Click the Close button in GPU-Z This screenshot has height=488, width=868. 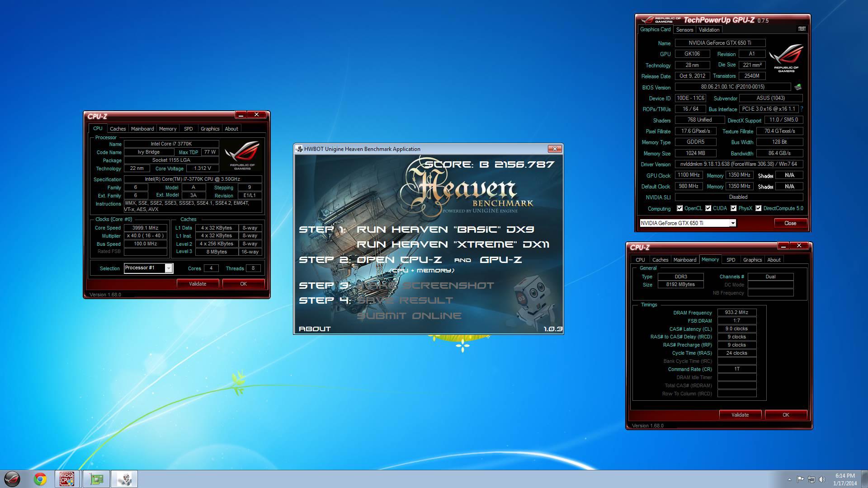pos(790,223)
